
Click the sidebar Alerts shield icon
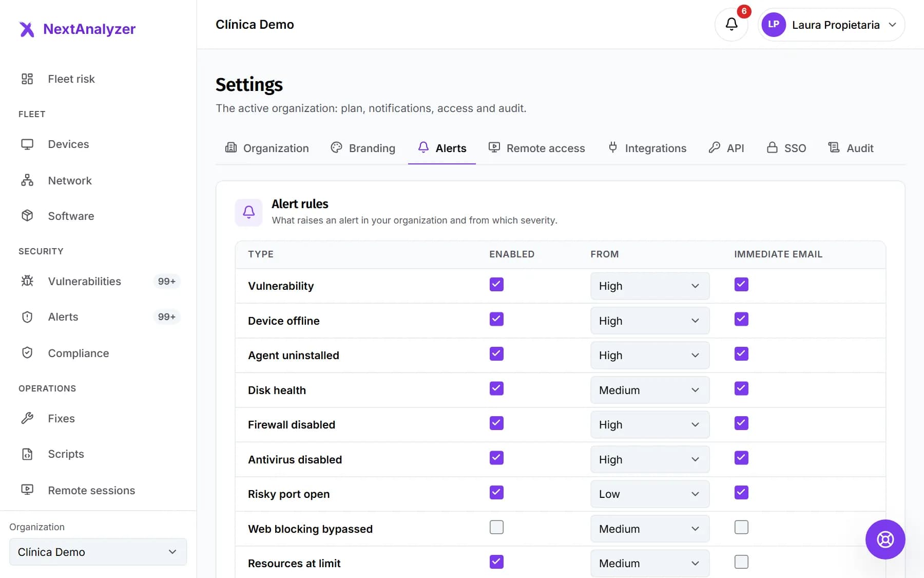[27, 317]
